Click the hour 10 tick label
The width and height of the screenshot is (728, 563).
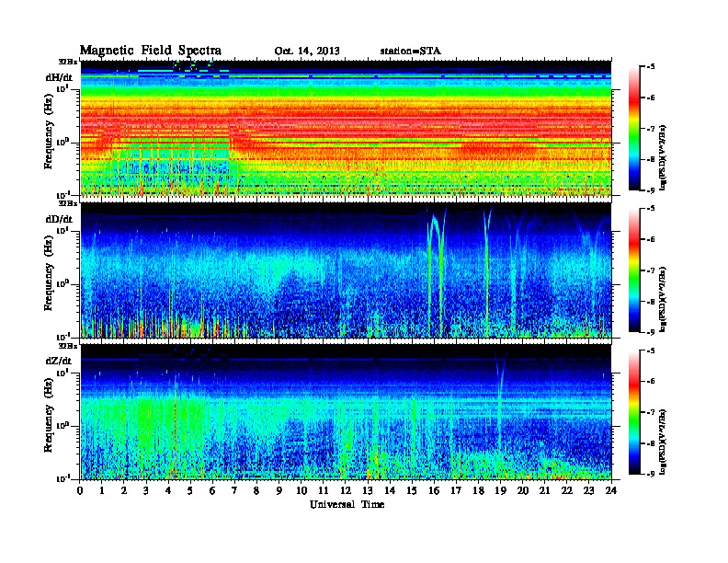pyautogui.click(x=301, y=490)
